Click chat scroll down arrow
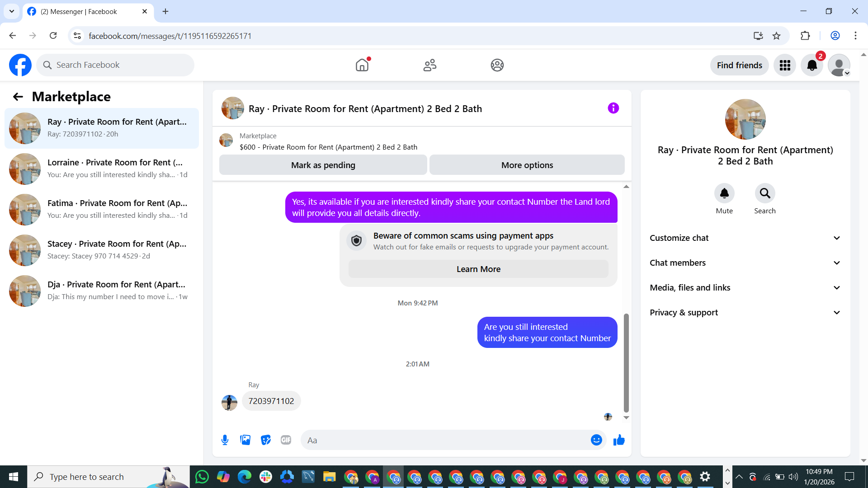 tap(626, 418)
